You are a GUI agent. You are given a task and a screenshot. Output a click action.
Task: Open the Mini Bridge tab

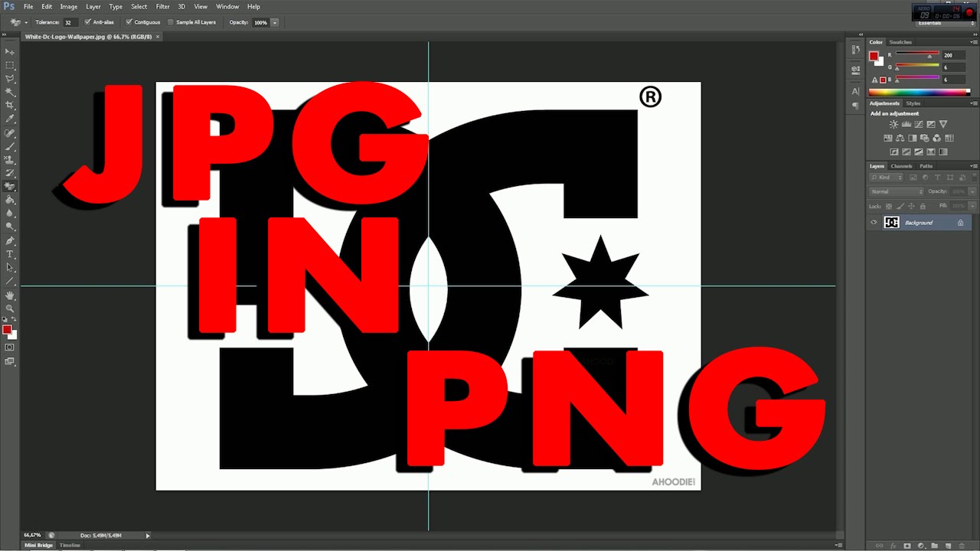click(38, 545)
